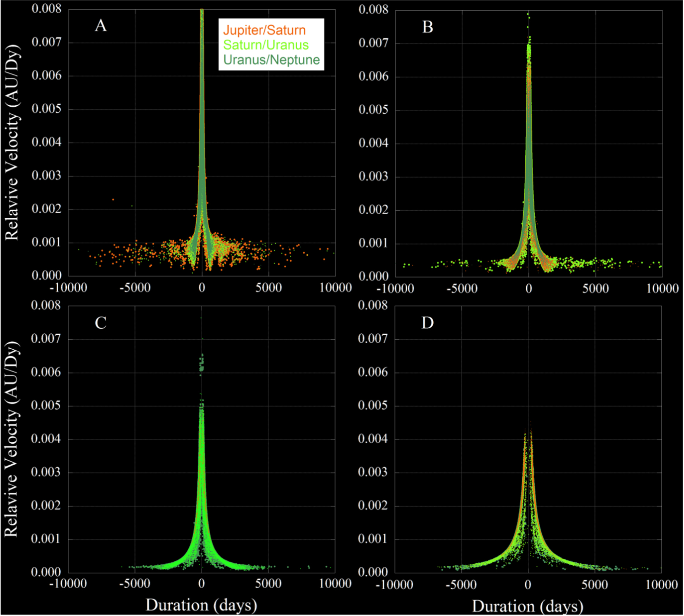Click the topmost green point in panel B

pyautogui.click(x=528, y=14)
